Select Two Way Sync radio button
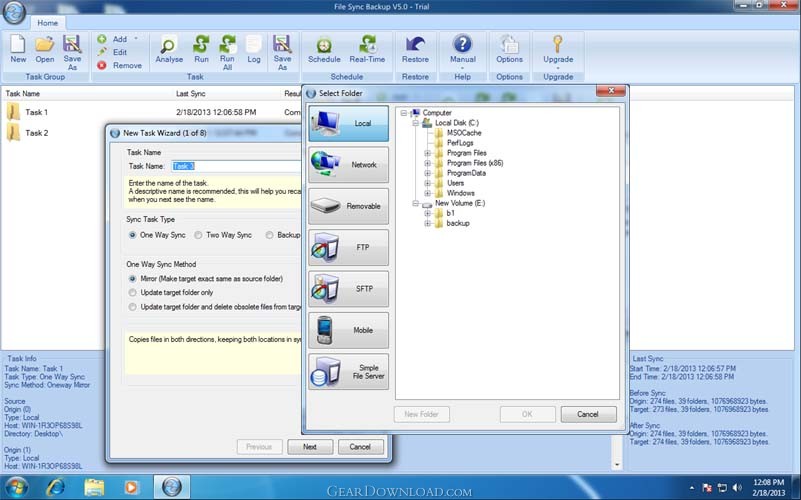This screenshot has height=500, width=801. coord(198,235)
